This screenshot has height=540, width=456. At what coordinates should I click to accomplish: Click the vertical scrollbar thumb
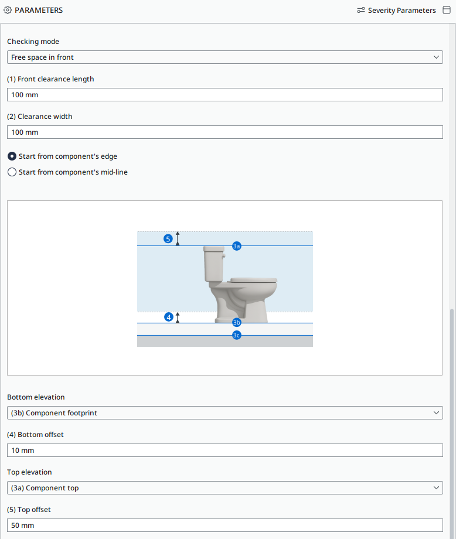452,422
